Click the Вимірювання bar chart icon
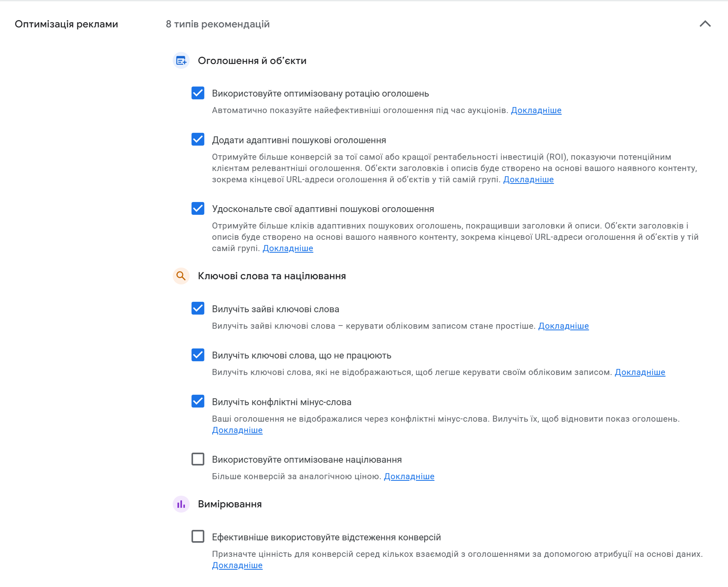The image size is (728, 587). [181, 504]
